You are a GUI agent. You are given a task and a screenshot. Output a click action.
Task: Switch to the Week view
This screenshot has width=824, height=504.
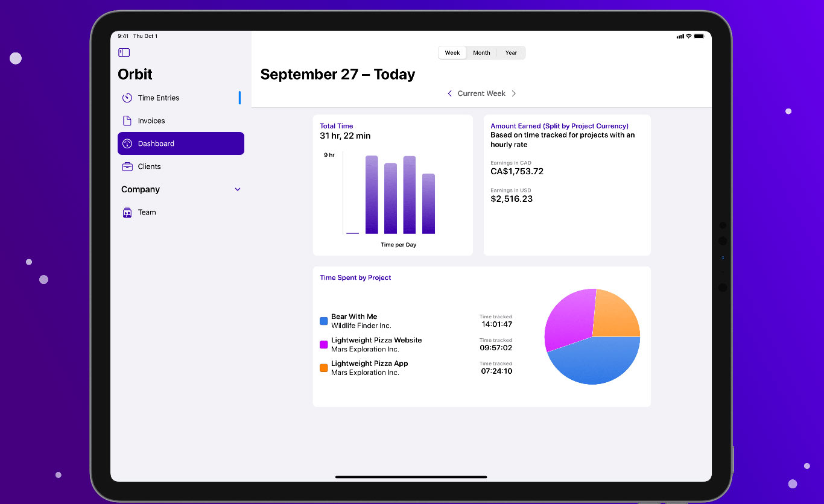point(452,53)
